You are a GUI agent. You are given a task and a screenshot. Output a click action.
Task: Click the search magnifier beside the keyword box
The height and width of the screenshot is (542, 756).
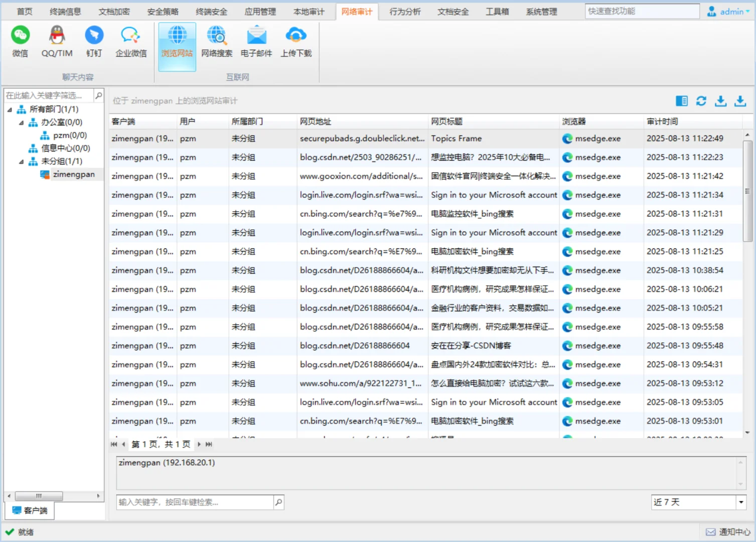pyautogui.click(x=278, y=502)
